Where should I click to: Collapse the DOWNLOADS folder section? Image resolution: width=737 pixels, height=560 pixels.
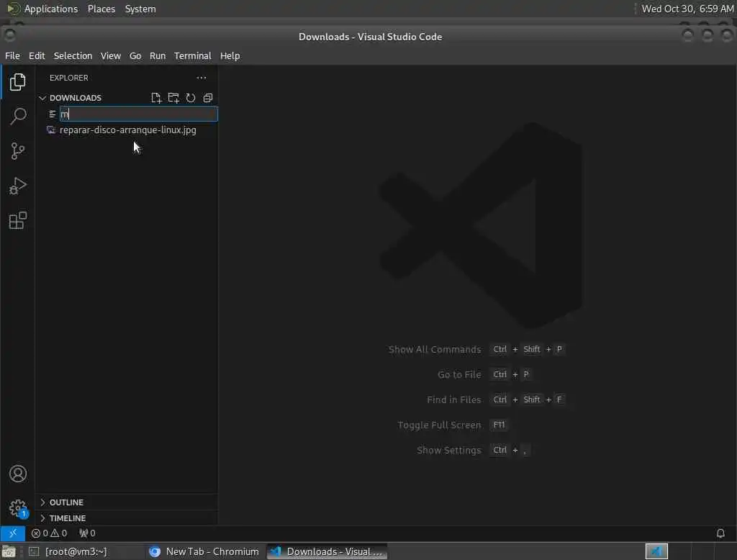pyautogui.click(x=42, y=98)
